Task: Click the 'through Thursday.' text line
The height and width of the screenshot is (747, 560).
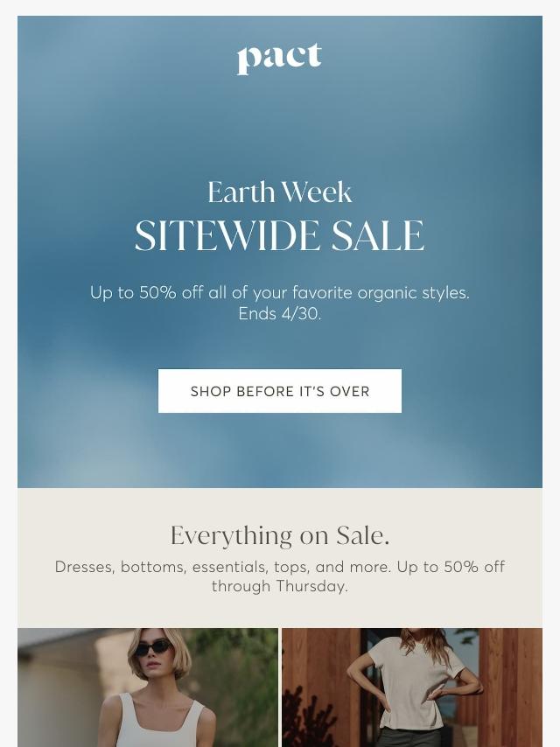Action: 280,586
